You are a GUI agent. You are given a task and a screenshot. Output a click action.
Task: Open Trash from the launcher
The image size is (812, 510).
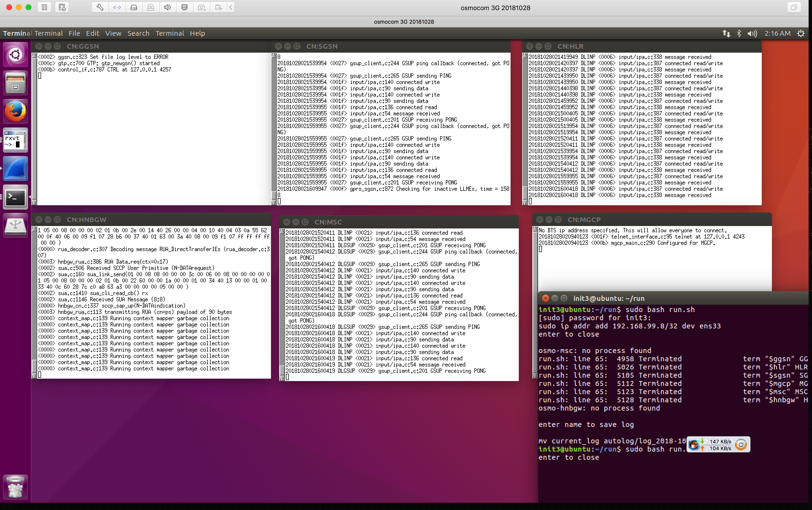coord(15,487)
